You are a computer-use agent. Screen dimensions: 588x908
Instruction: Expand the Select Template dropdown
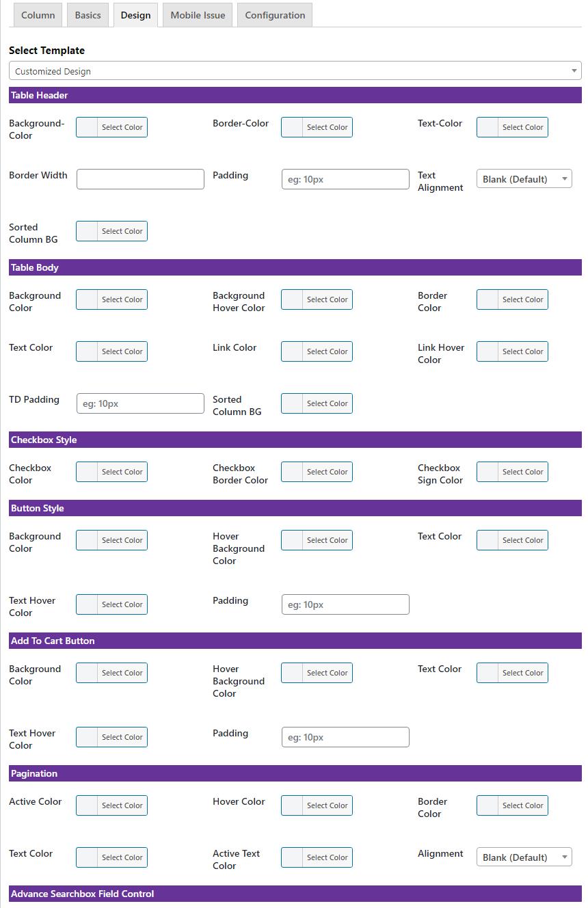[x=295, y=71]
